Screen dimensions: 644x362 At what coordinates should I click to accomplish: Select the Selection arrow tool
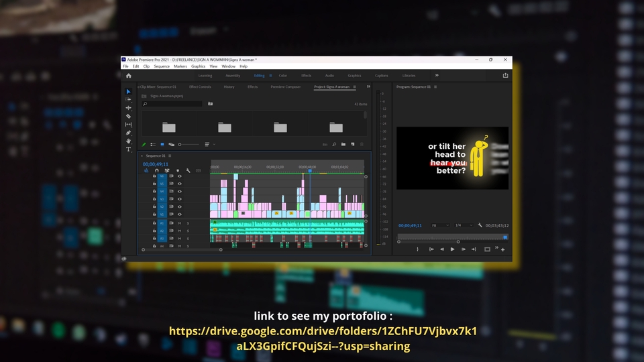(x=128, y=92)
